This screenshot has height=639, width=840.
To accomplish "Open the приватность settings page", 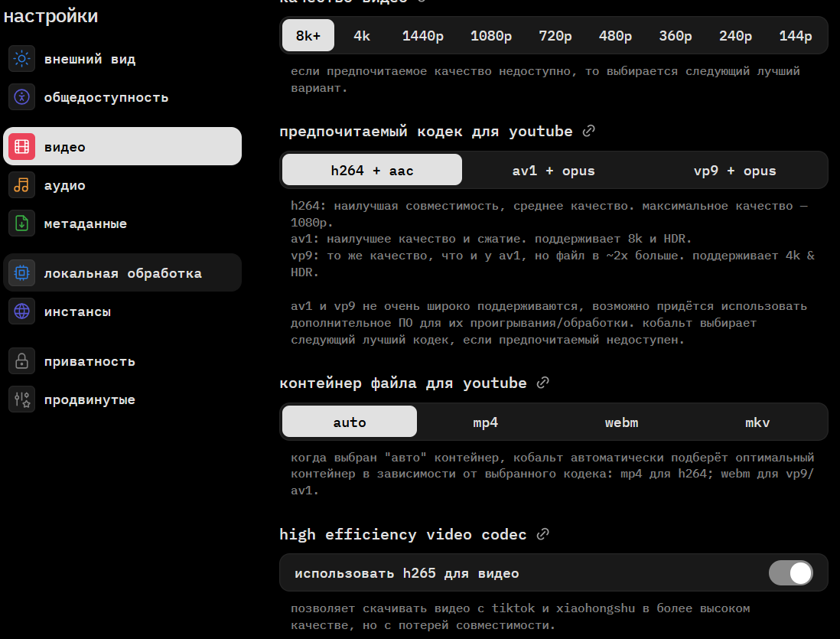I will 122,360.
